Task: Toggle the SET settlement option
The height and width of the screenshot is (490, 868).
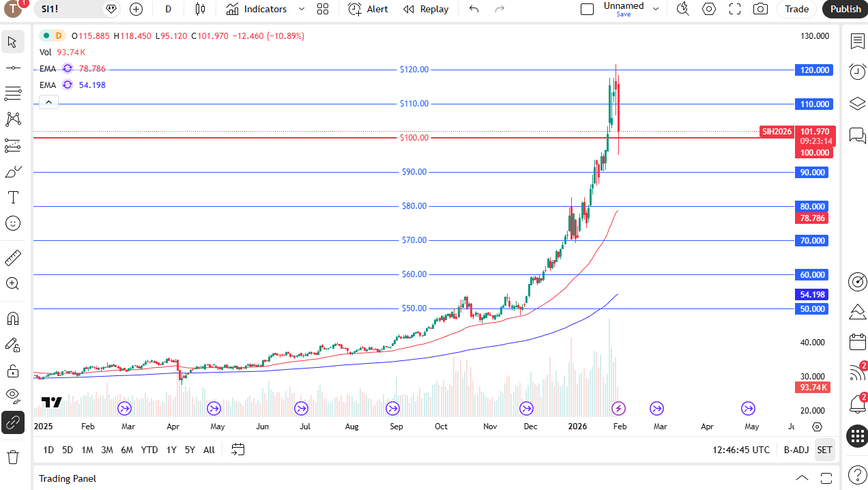Action: [824, 450]
